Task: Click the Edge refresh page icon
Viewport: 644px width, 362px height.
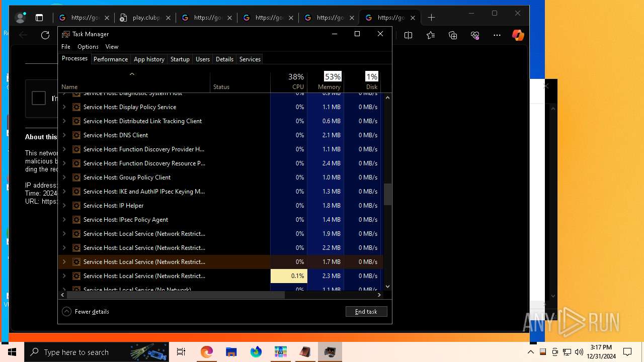Action: pos(45,35)
